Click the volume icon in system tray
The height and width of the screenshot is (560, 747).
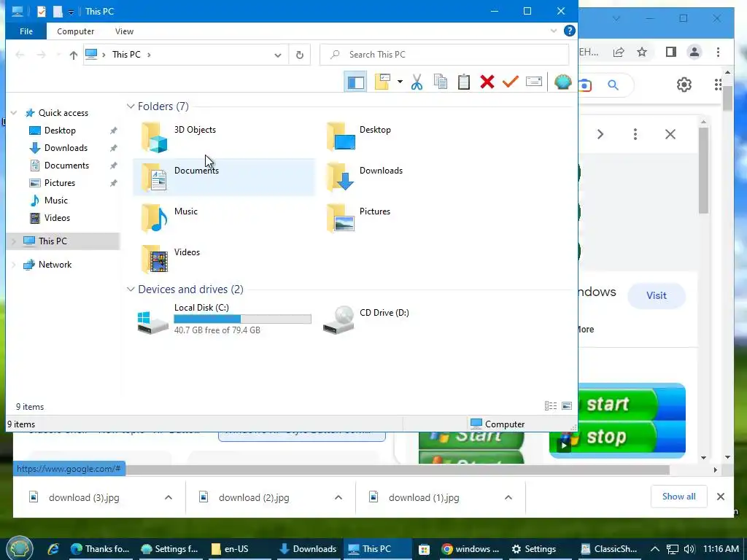coord(689,549)
